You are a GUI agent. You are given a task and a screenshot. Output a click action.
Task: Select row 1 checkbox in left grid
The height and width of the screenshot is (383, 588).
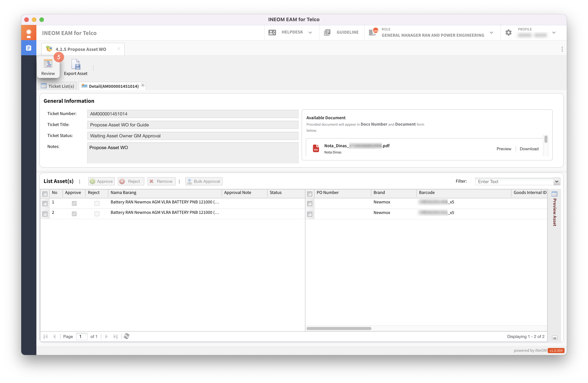45,204
